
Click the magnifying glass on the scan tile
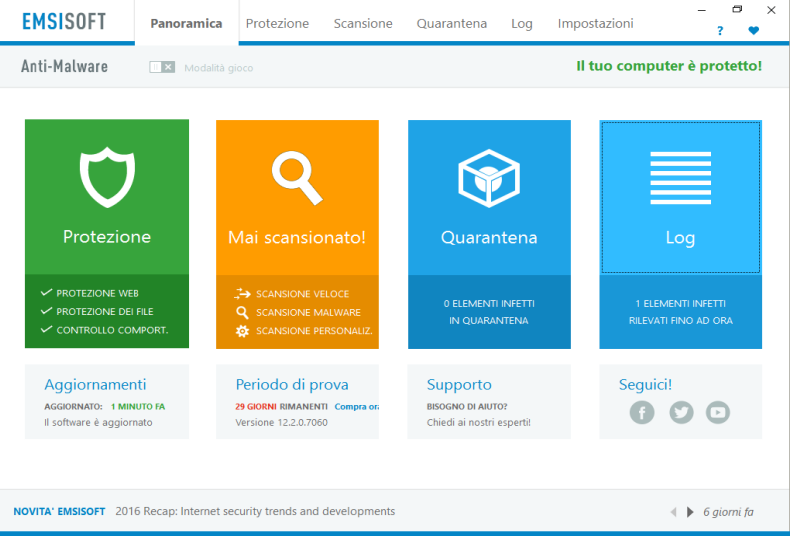pyautogui.click(x=297, y=178)
